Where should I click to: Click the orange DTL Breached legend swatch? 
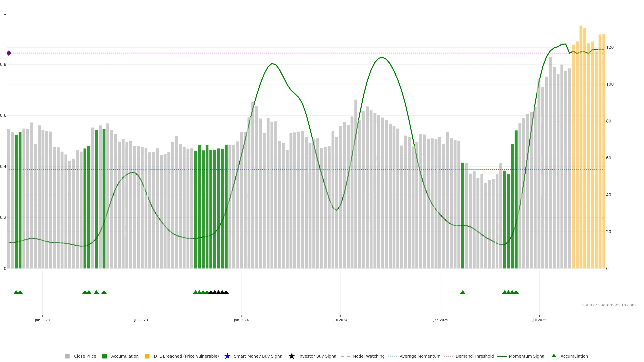click(x=147, y=356)
